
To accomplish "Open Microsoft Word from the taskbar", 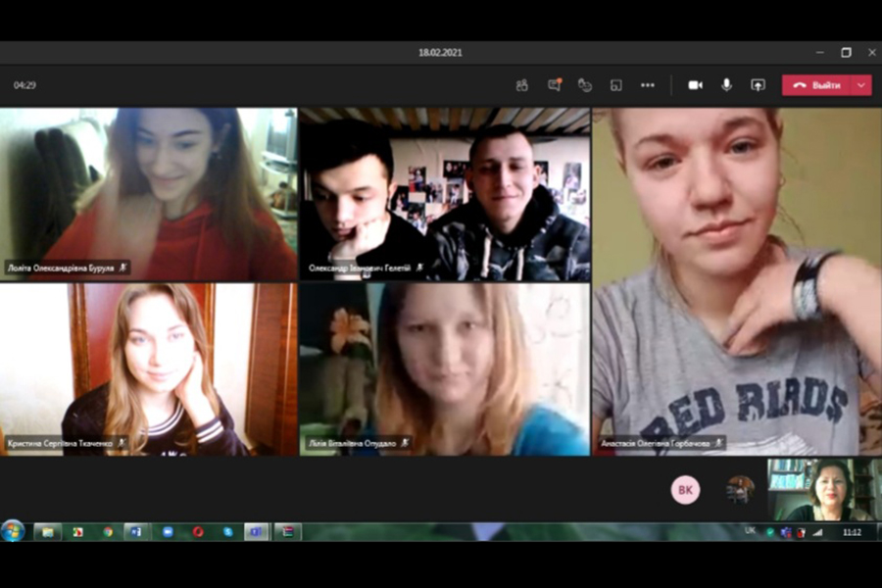I will coord(136,532).
